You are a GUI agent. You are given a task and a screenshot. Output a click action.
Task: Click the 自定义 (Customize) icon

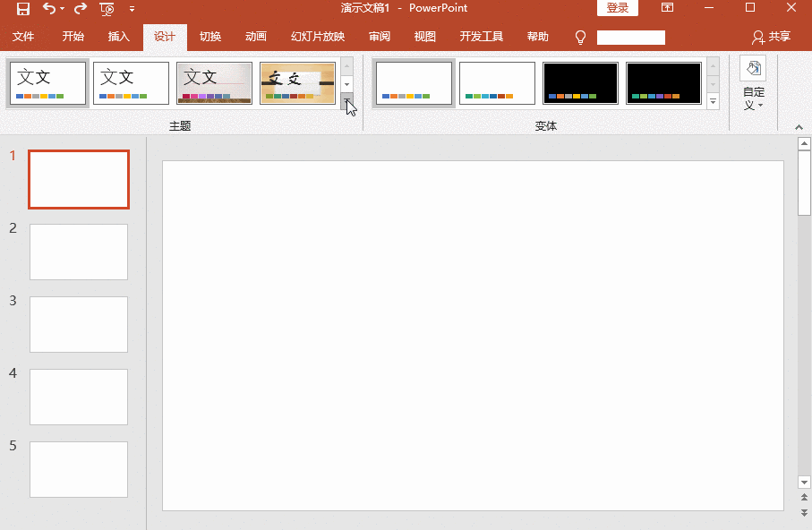click(x=753, y=83)
